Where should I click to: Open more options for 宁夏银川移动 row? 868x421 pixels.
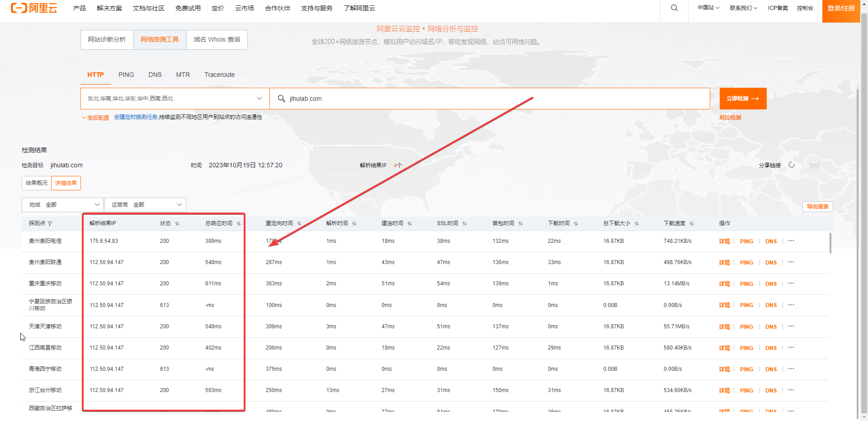pyautogui.click(x=791, y=305)
